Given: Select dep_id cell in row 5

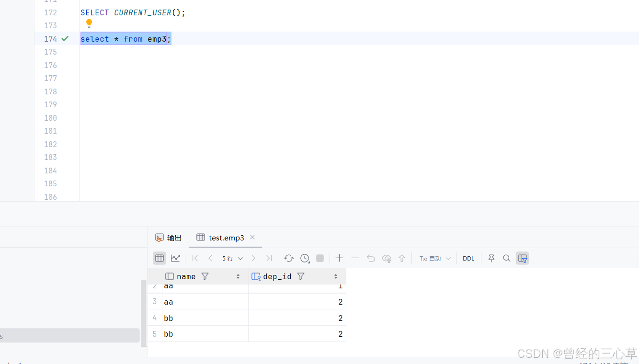Looking at the screenshot, I should coord(297,334).
